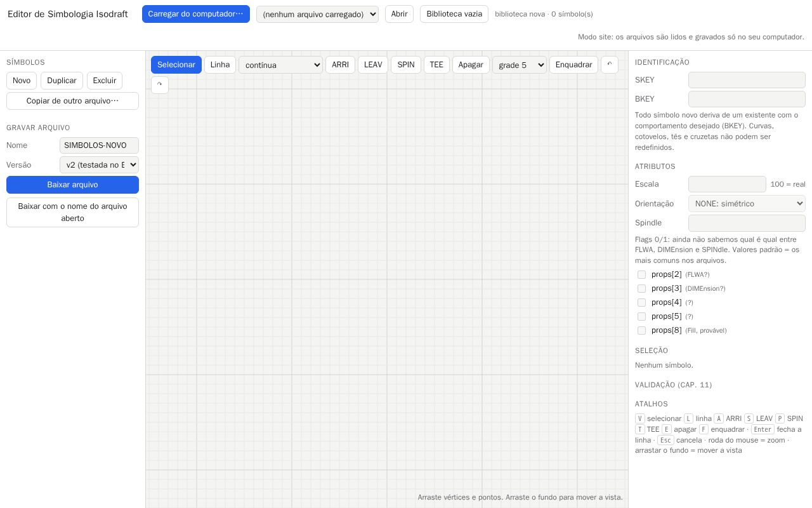Click the Biblioteca vazia button
The width and height of the screenshot is (812, 508).
(x=454, y=14)
